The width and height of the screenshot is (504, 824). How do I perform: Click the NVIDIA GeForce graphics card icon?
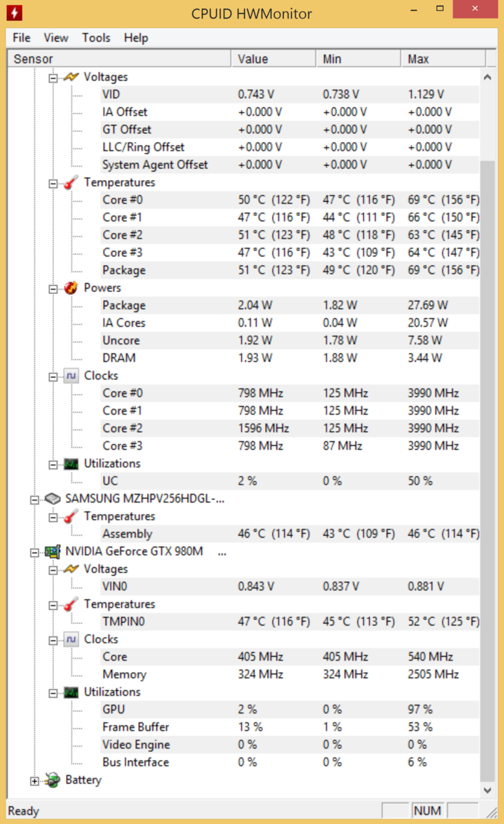tap(52, 551)
